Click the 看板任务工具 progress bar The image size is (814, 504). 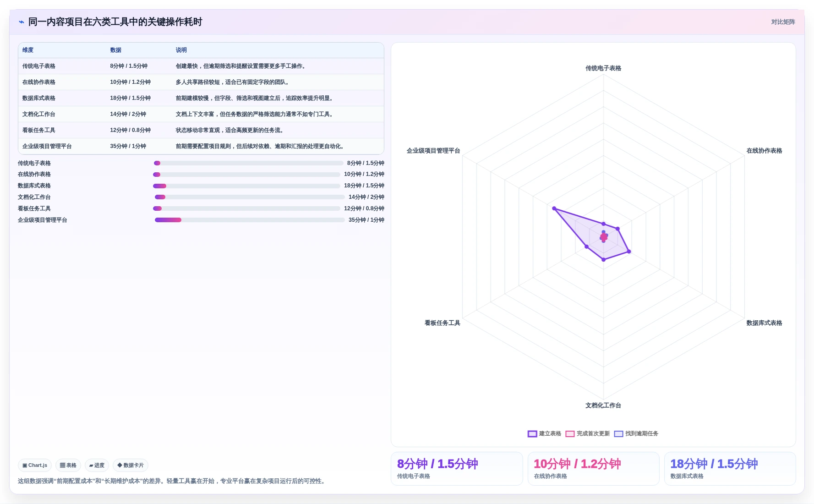coord(246,208)
